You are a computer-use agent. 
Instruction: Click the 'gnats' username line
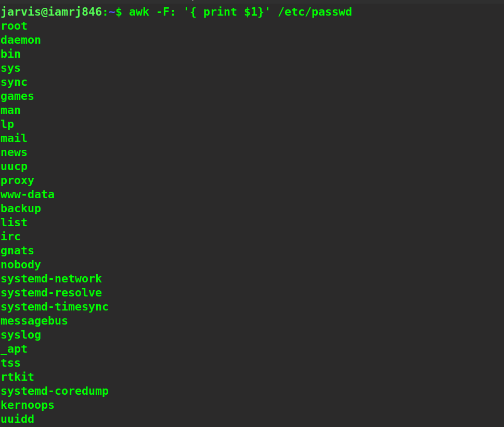point(17,251)
